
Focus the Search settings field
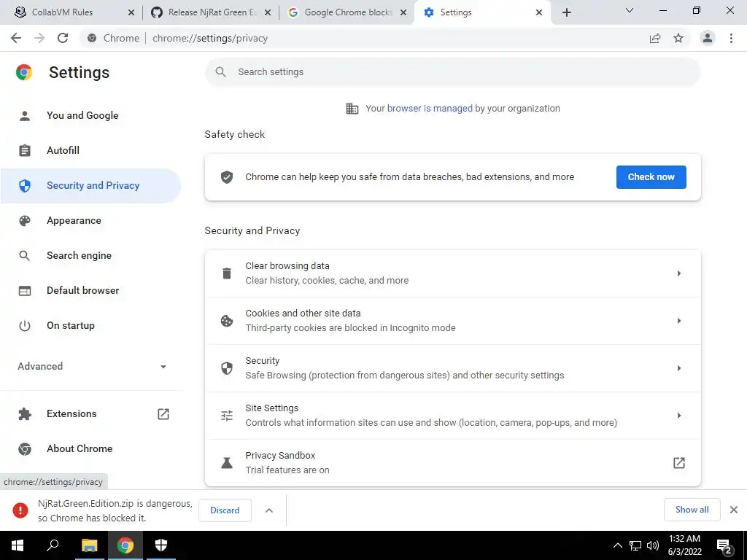click(x=452, y=72)
